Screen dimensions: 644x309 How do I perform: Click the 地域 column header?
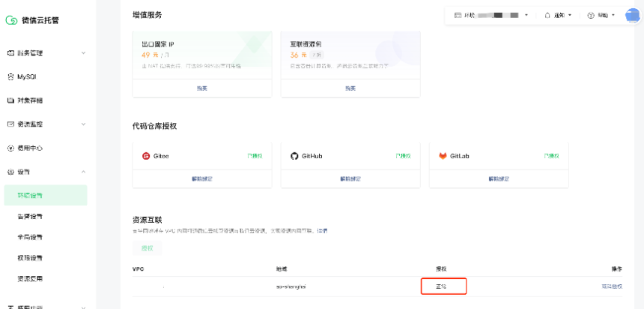click(x=282, y=268)
